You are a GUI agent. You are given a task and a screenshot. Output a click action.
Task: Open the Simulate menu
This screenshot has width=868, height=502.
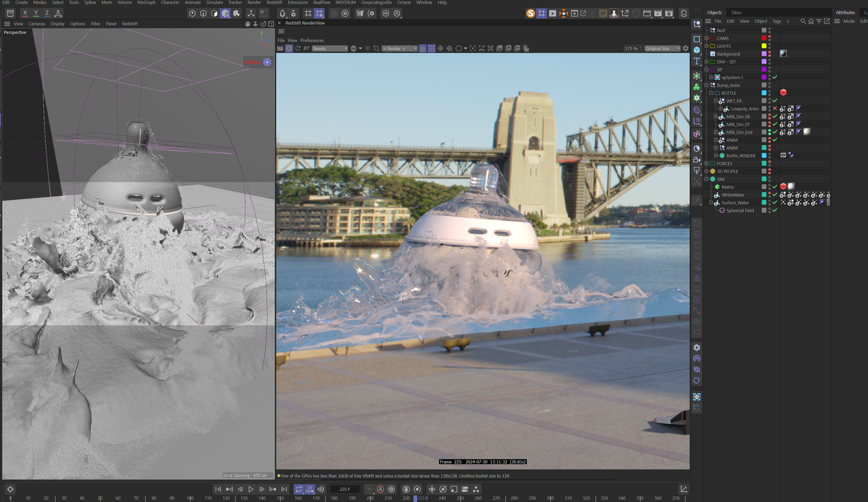pyautogui.click(x=214, y=2)
